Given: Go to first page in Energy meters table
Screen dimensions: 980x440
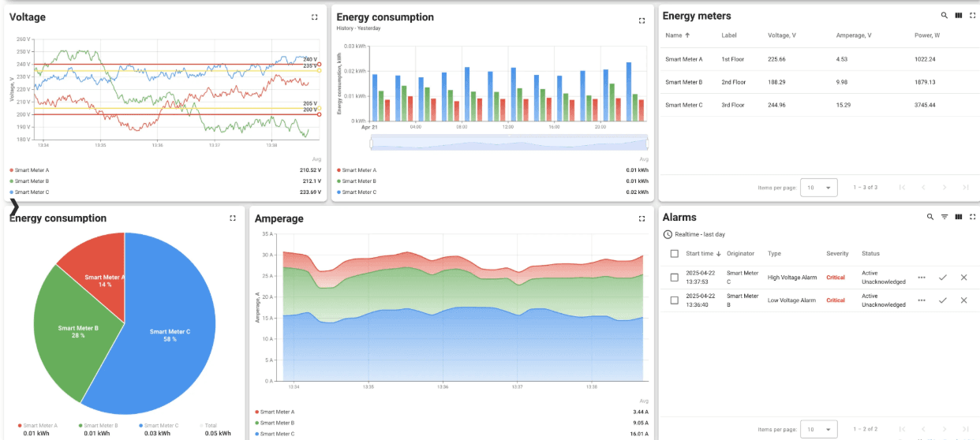Looking at the screenshot, I should [x=902, y=187].
